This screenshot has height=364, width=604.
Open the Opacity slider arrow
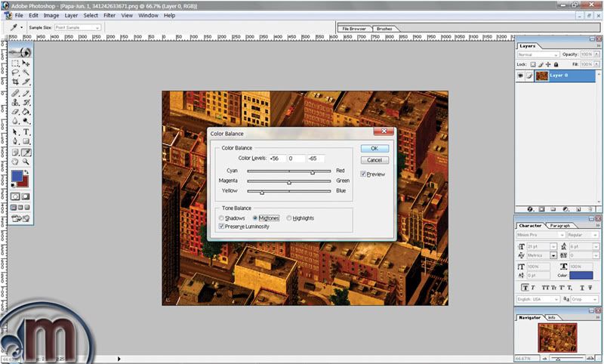click(x=596, y=54)
